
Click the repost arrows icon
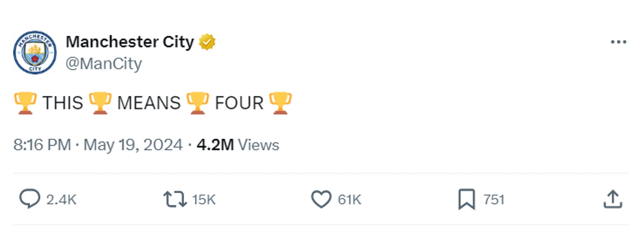coord(175,200)
